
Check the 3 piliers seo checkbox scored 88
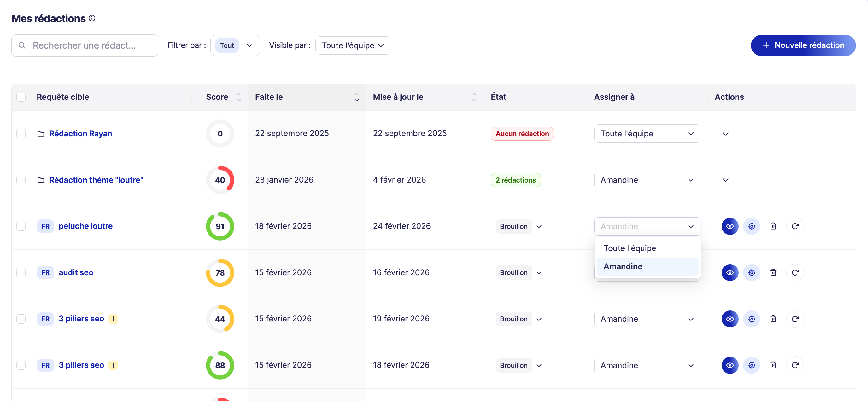click(x=21, y=365)
